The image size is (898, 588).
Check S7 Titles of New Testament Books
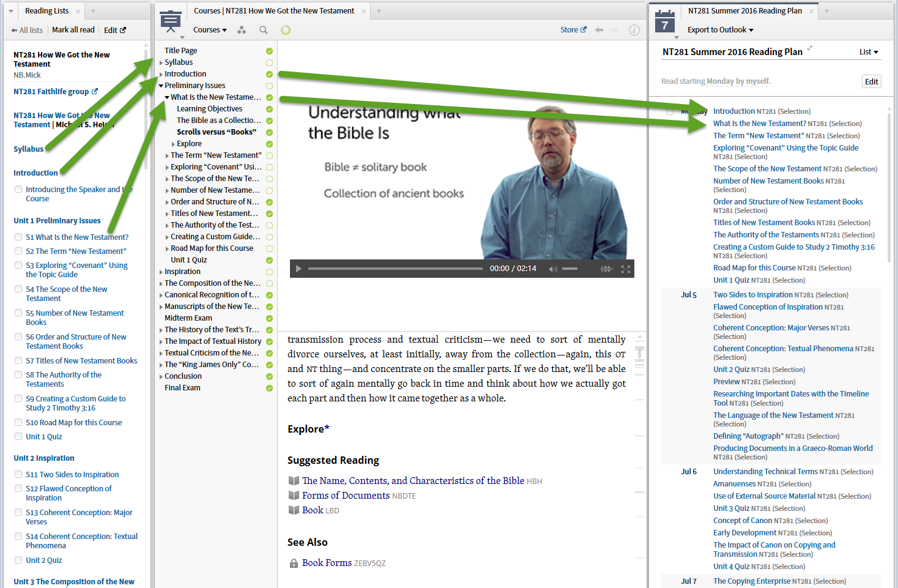coord(18,361)
